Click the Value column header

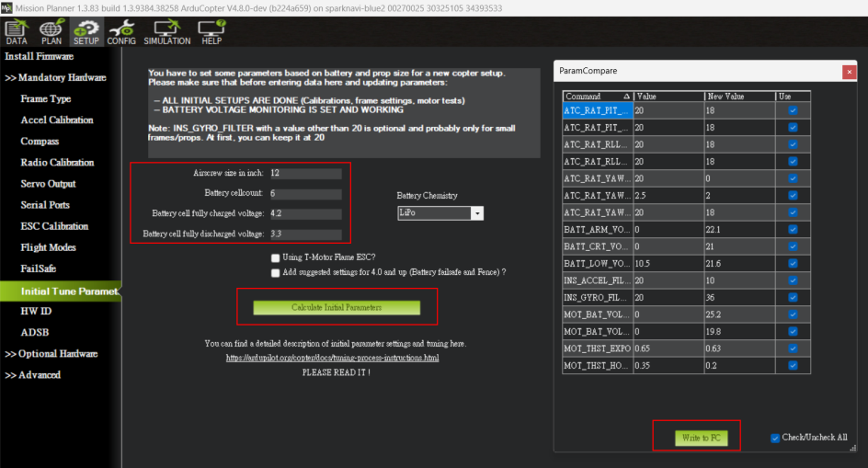[668, 97]
